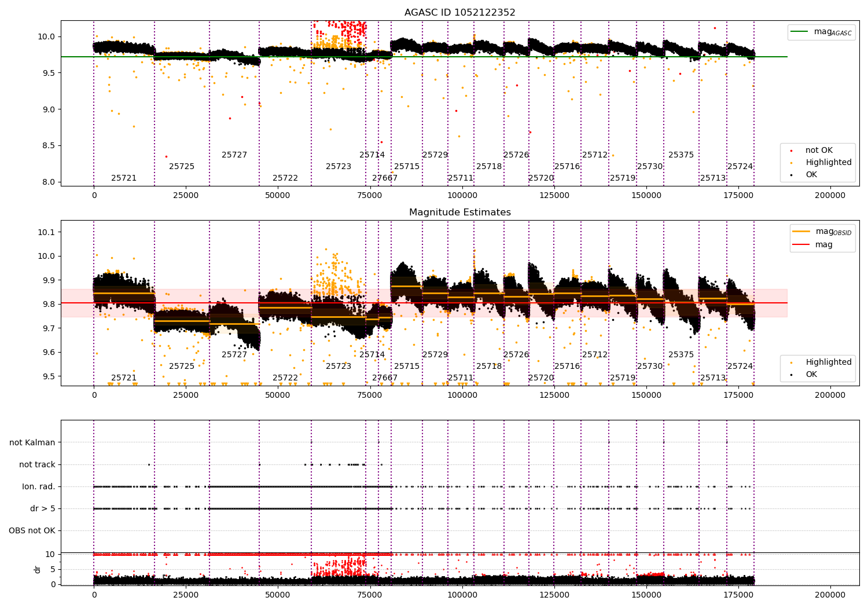Click obsid label 25719 in Magnitude Estimates plot
868x608 pixels.
pos(623,378)
